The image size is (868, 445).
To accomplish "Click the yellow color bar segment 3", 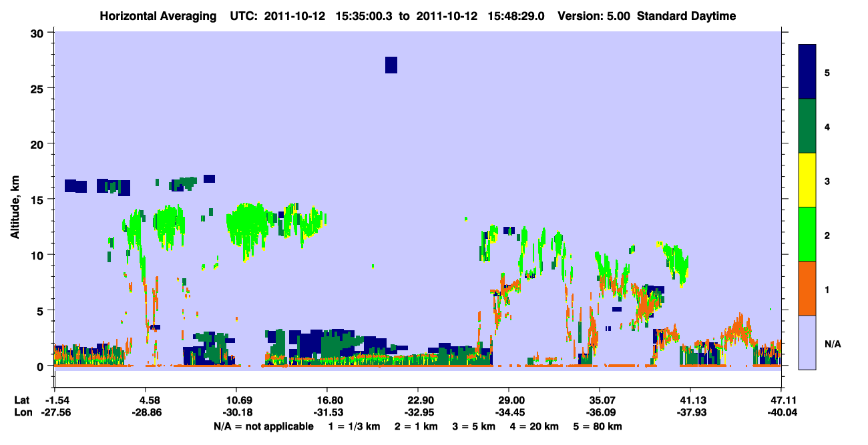I will click(x=808, y=180).
